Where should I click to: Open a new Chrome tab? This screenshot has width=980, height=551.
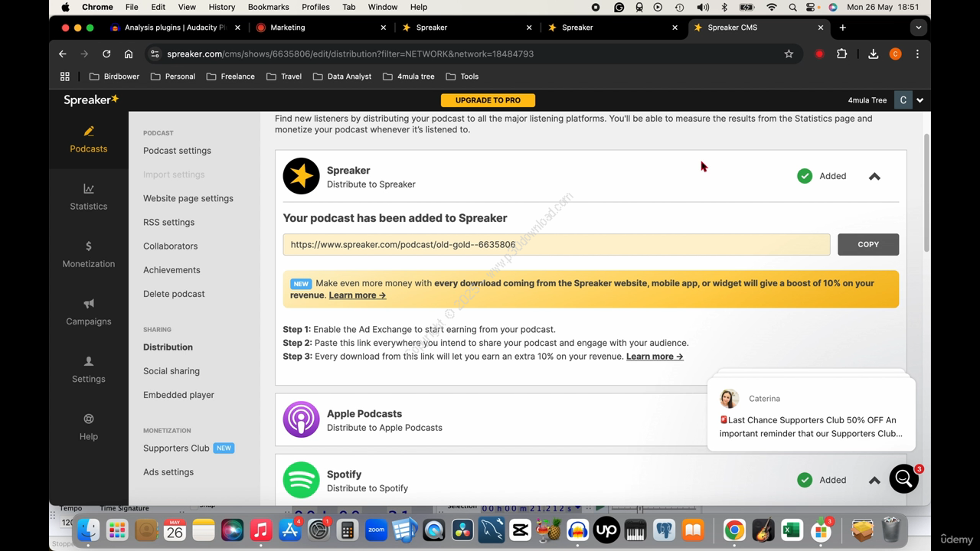pos(842,28)
